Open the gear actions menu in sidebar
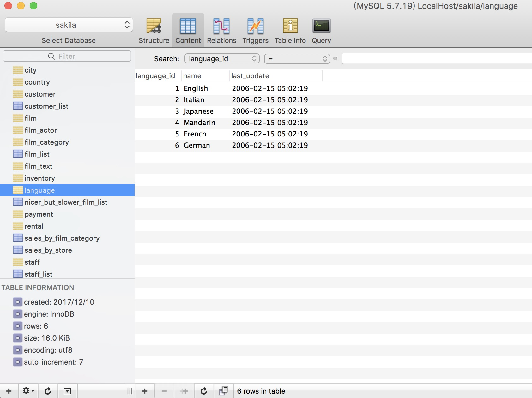This screenshot has width=532, height=398. pyautogui.click(x=28, y=391)
